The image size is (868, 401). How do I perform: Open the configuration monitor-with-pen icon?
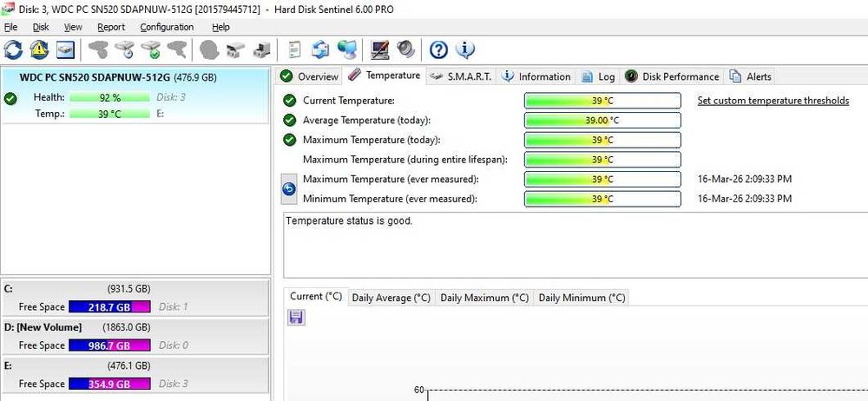(380, 50)
